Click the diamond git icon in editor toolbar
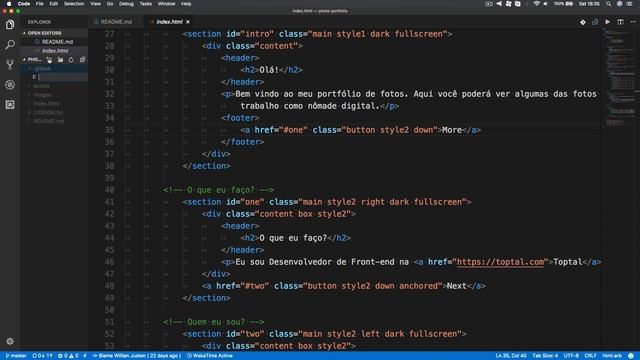 point(582,22)
